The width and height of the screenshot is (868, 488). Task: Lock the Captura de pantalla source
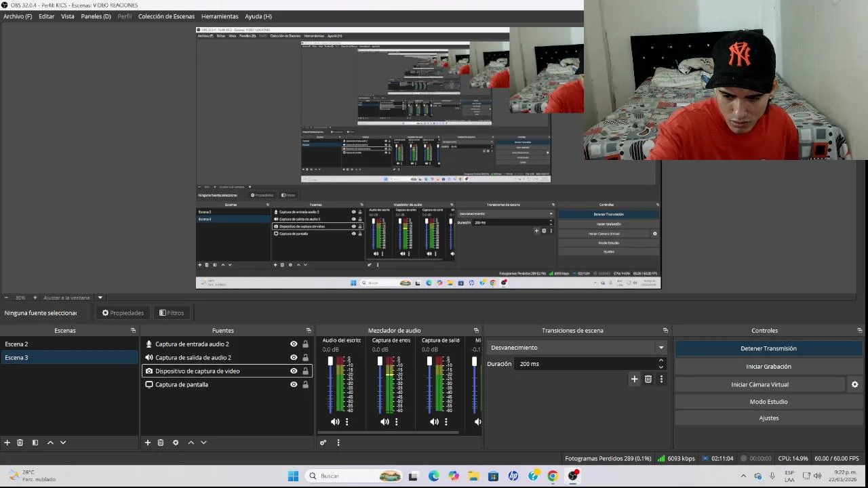(306, 385)
